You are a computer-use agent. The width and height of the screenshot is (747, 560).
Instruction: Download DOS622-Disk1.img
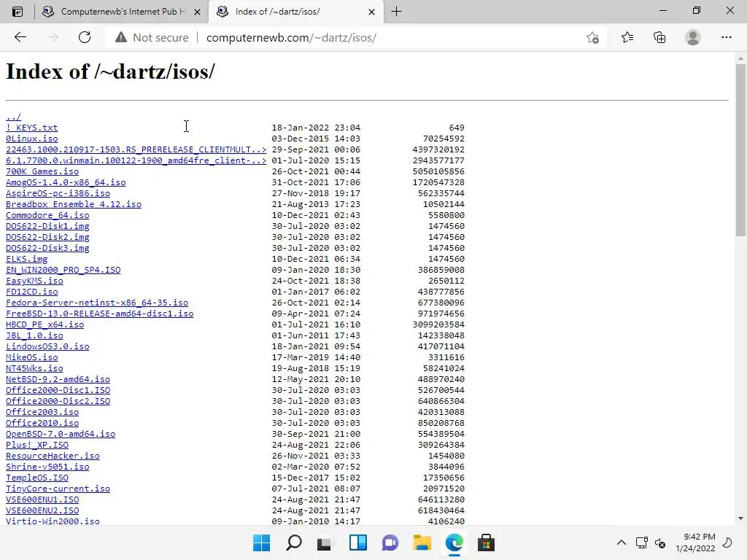(47, 226)
